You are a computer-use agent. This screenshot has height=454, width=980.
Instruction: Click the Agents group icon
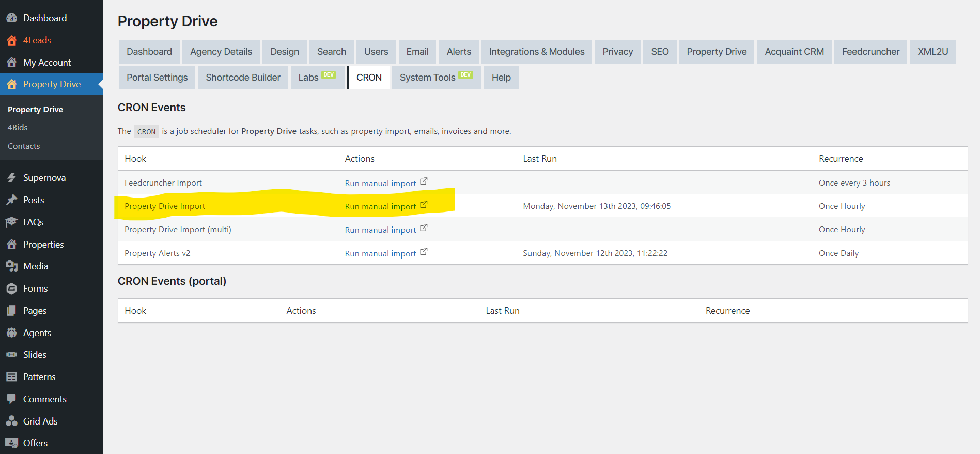click(x=11, y=333)
